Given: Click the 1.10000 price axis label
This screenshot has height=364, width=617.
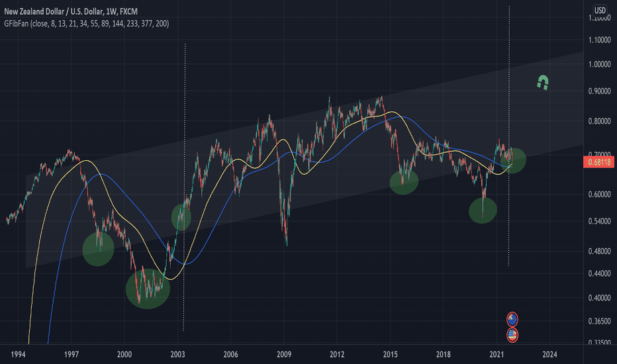Looking at the screenshot, I should point(599,40).
